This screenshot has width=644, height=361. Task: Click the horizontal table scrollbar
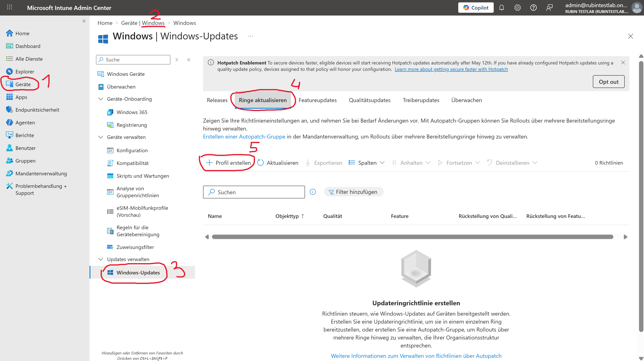412,237
